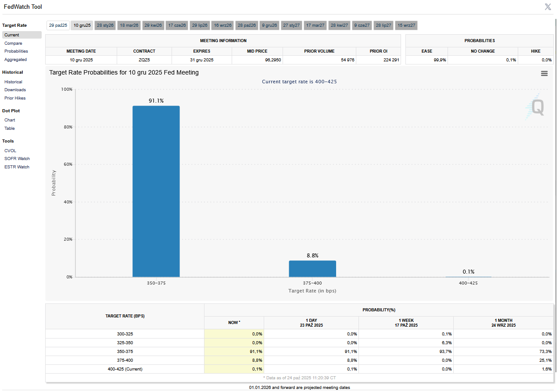The image size is (559, 392).
Task: Open the Compare view in sidebar
Action: (13, 43)
